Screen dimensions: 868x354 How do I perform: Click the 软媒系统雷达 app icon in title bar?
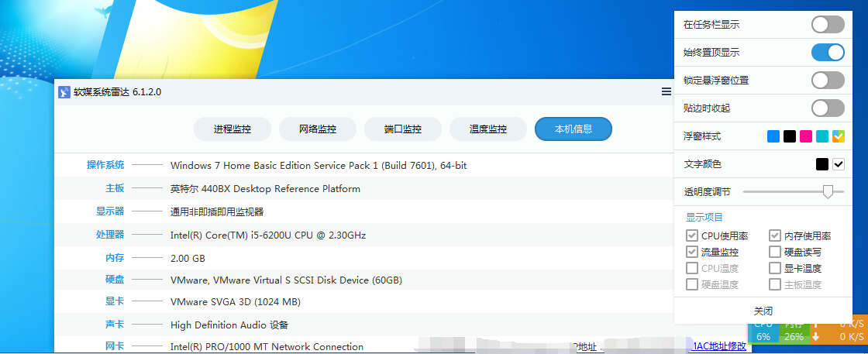pyautogui.click(x=64, y=92)
